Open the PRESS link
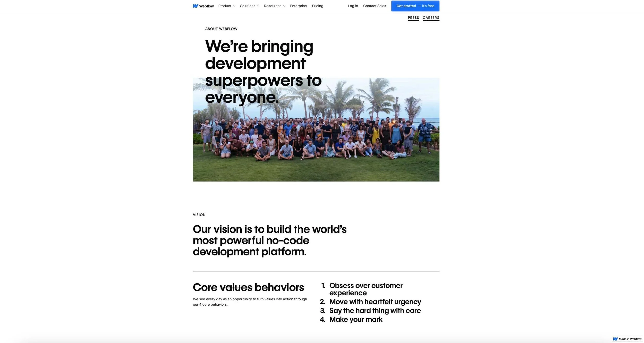The width and height of the screenshot is (644, 343). [413, 18]
